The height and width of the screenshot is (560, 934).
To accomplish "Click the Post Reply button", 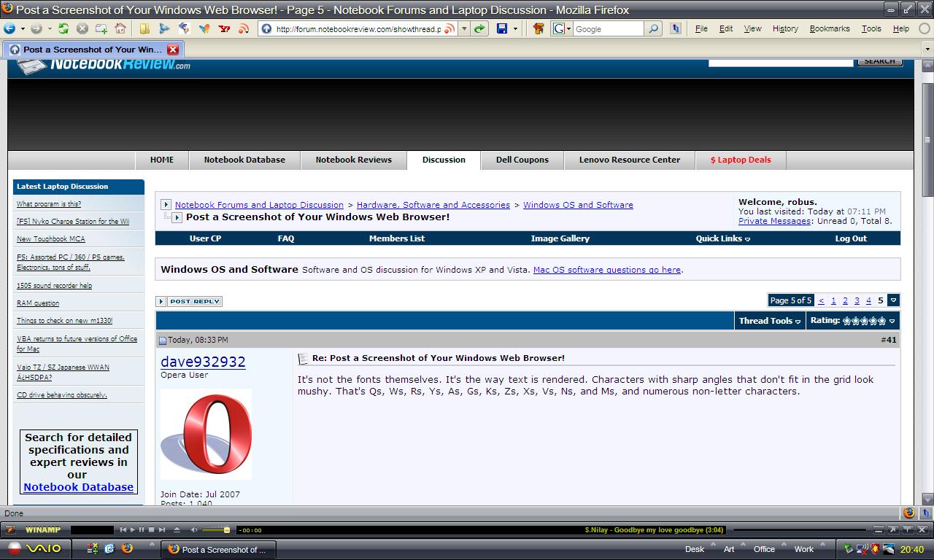I will pos(195,301).
